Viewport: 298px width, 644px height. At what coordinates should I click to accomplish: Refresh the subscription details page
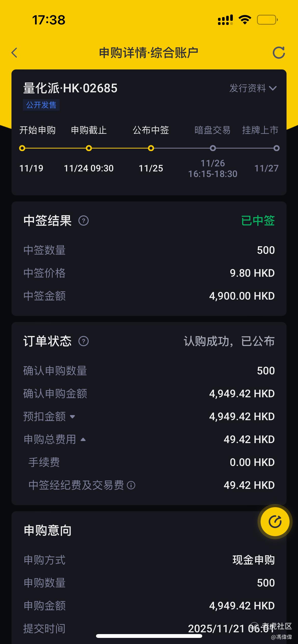(279, 53)
